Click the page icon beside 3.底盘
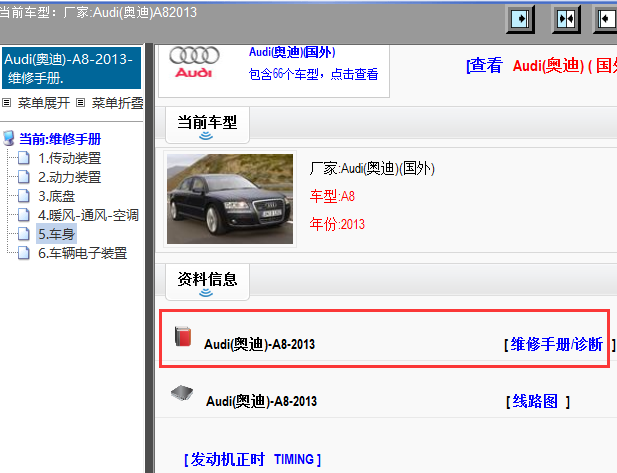The width and height of the screenshot is (617, 473). 24,196
